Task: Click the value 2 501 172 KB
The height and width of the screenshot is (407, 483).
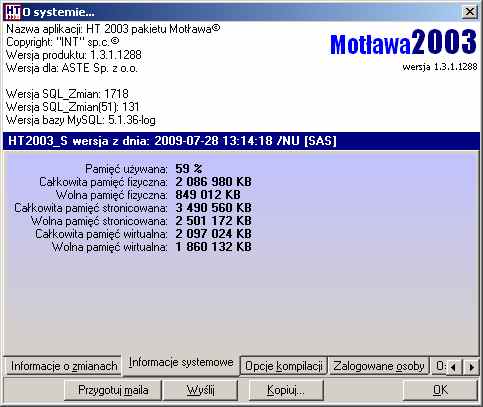Action: [x=213, y=221]
